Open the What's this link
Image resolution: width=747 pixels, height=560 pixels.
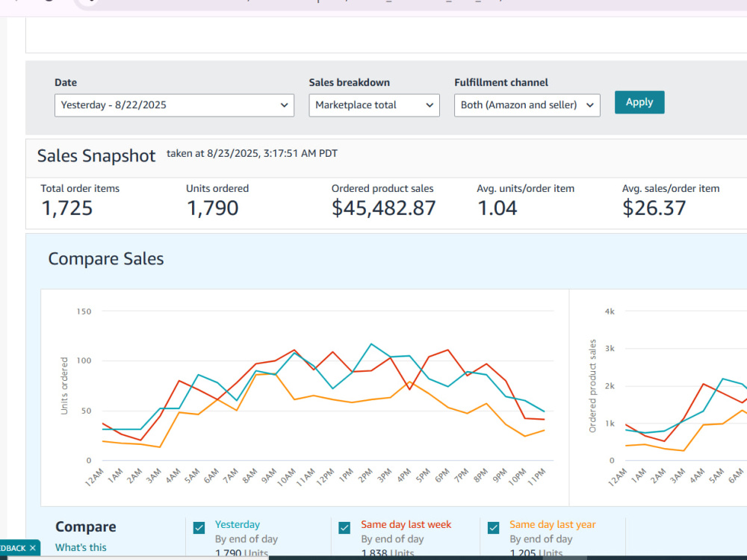coord(81,547)
